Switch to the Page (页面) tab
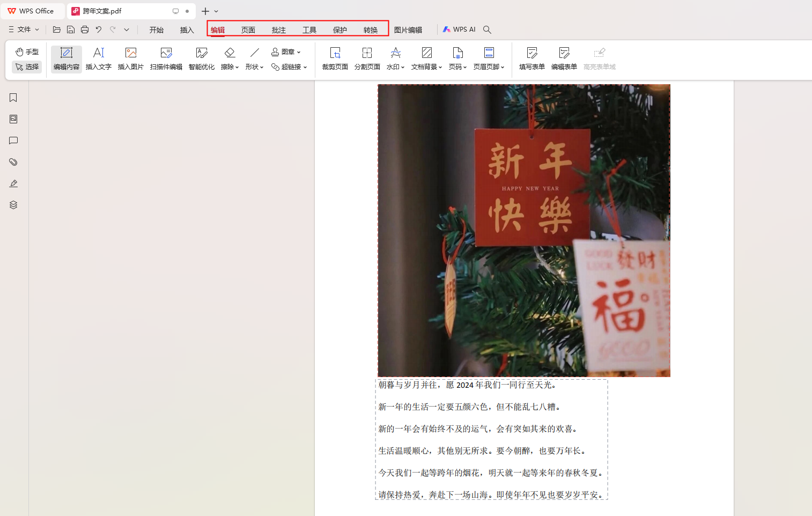The image size is (812, 516). pyautogui.click(x=248, y=30)
